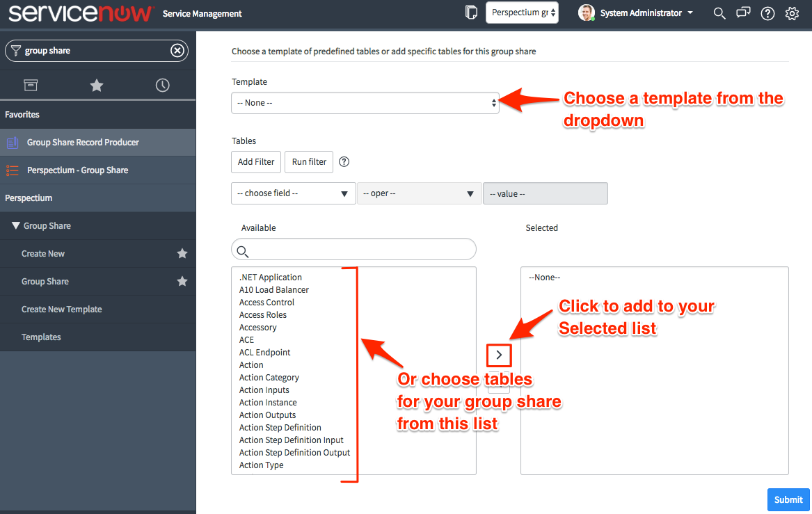
Task: Click the Perspectium - Group Share list icon
Action: point(13,170)
